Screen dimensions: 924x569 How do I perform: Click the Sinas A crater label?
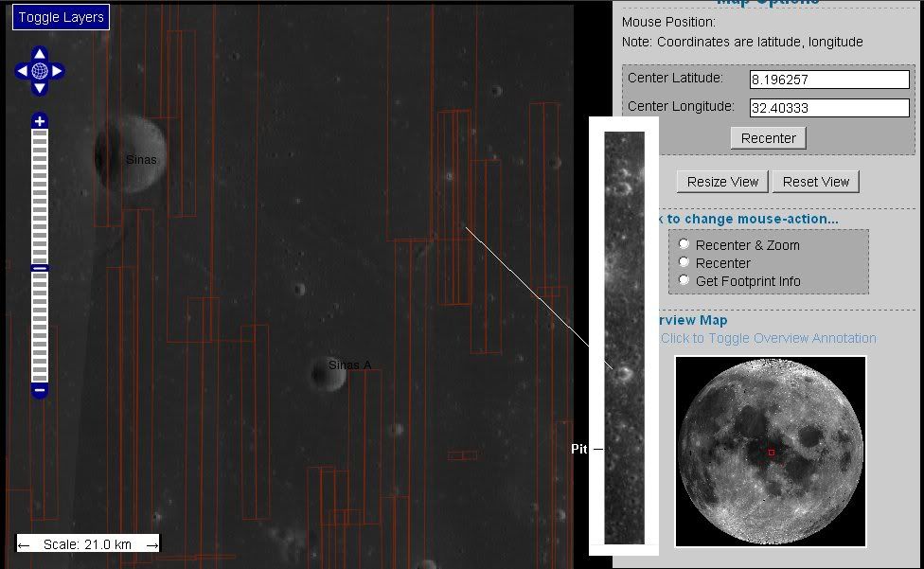(x=349, y=365)
